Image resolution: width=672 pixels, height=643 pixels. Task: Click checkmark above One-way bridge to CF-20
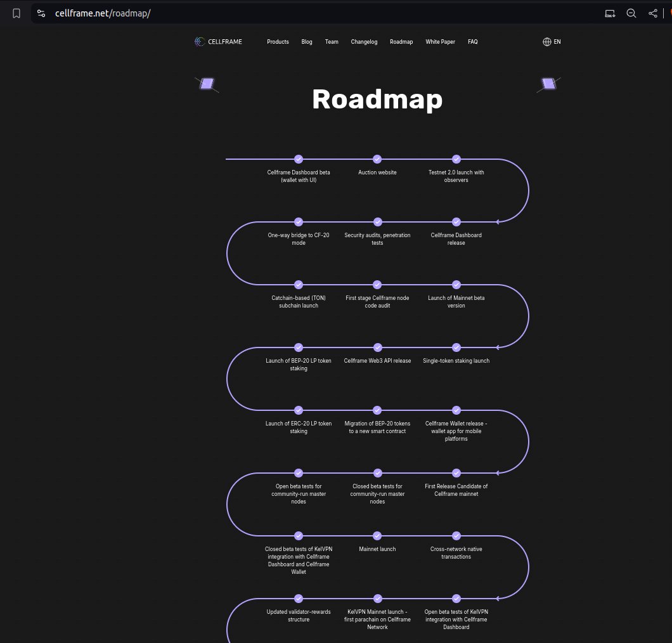click(299, 221)
